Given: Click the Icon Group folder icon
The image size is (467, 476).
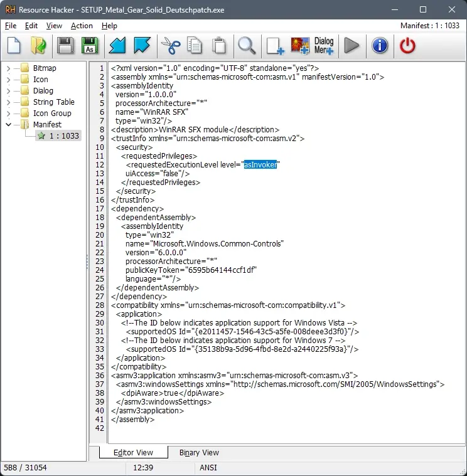Looking at the screenshot, I should coord(25,114).
